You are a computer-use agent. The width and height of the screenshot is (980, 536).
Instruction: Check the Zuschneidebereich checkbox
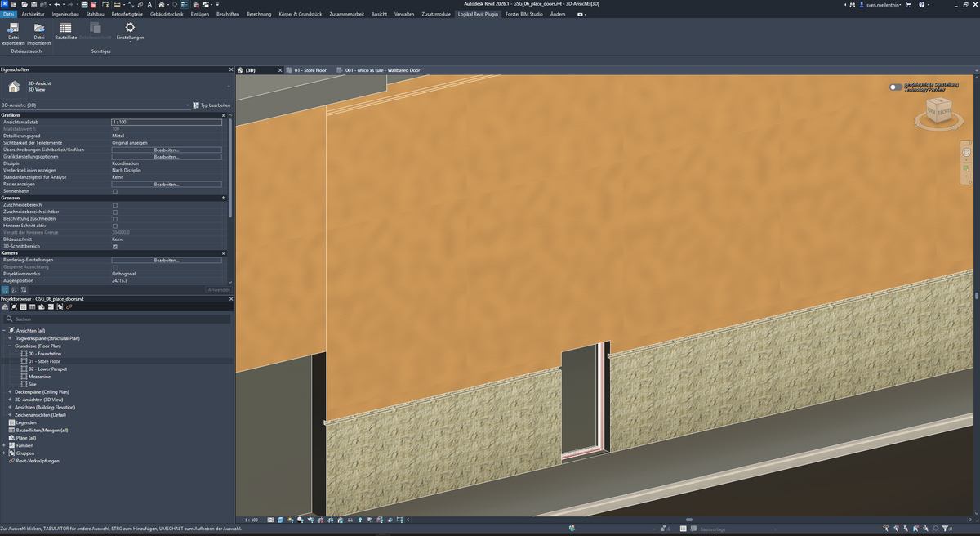[x=114, y=204]
